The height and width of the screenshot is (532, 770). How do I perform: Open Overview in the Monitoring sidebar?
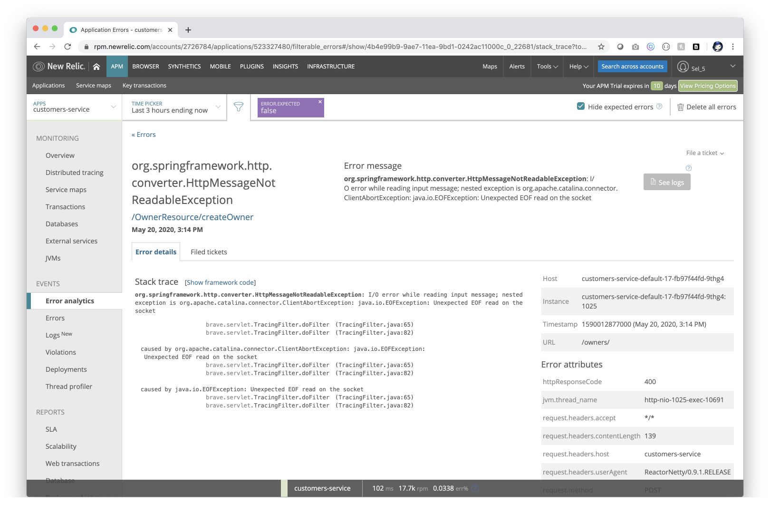60,155
